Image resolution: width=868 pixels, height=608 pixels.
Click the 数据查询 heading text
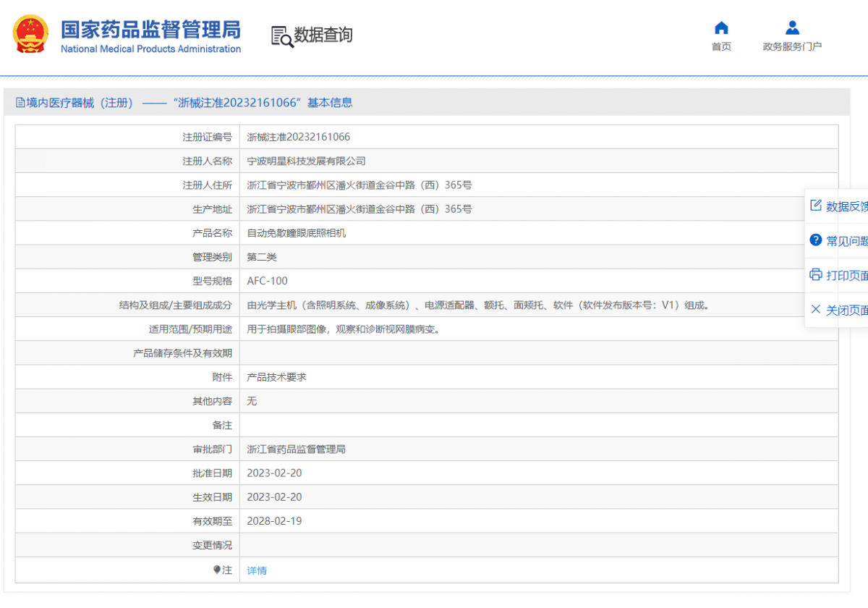(x=323, y=35)
